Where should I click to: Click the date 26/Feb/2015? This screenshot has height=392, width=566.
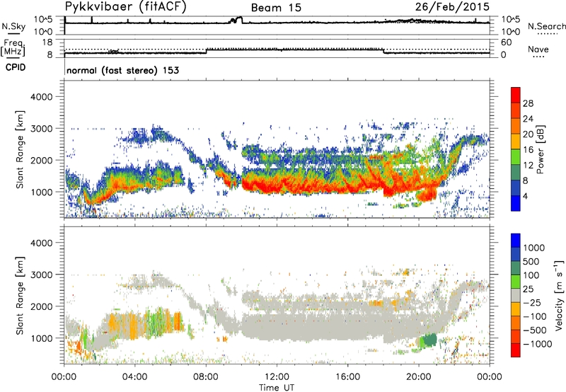(x=452, y=7)
